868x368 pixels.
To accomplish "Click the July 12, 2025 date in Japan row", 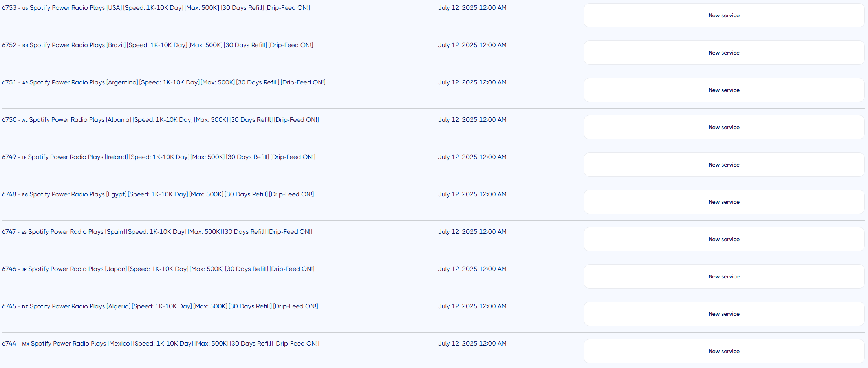I will coord(472,269).
